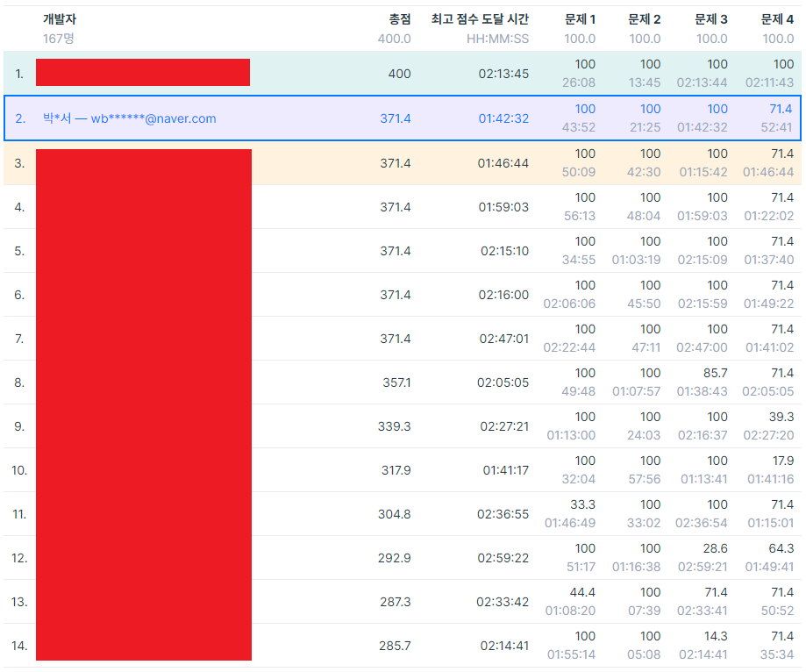Select the 문제 1 time 02:06:06
The image size is (806, 672).
(569, 304)
